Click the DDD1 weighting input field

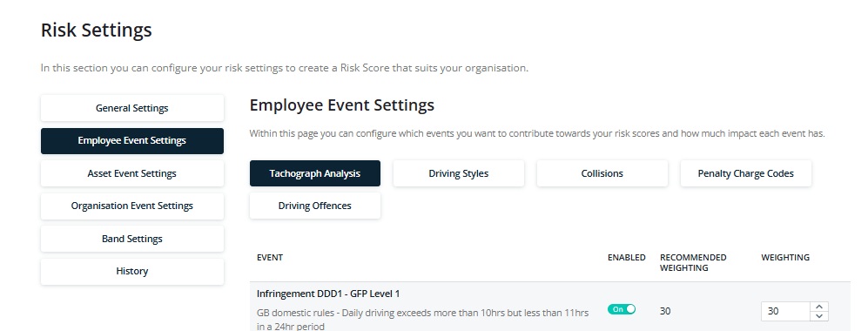pyautogui.click(x=785, y=311)
